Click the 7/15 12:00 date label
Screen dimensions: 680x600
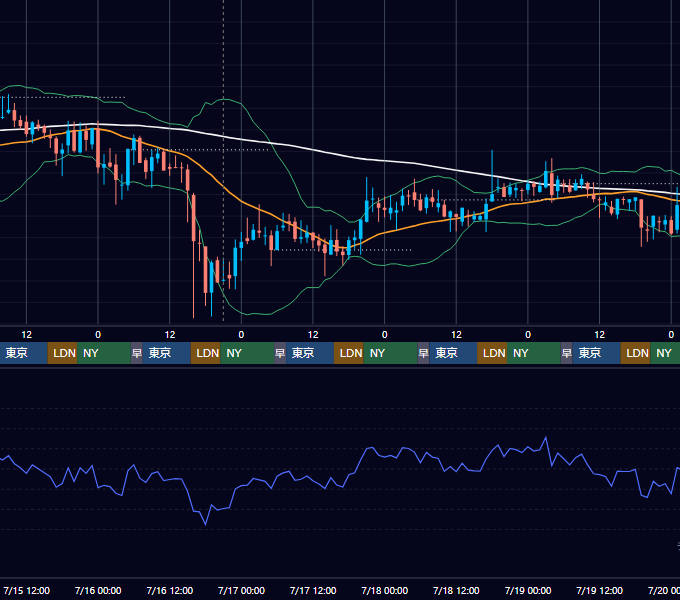pos(26,590)
